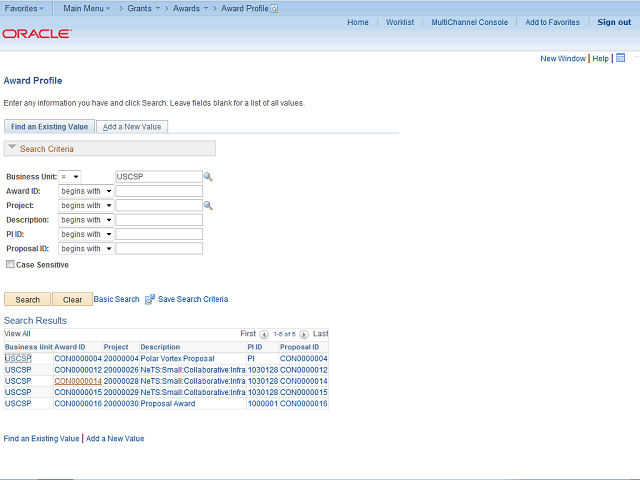Viewport: 640px width, 480px height.
Task: Jump to First results page
Action: 248,333
